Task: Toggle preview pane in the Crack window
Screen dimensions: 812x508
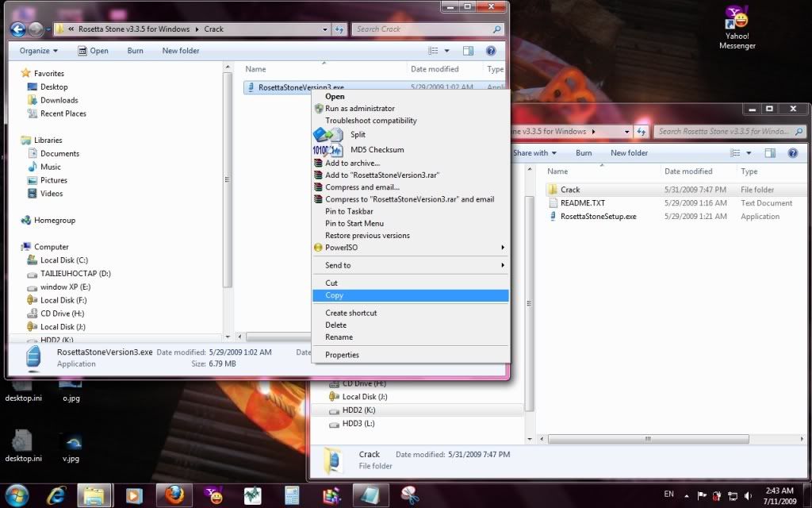Action: [x=468, y=50]
